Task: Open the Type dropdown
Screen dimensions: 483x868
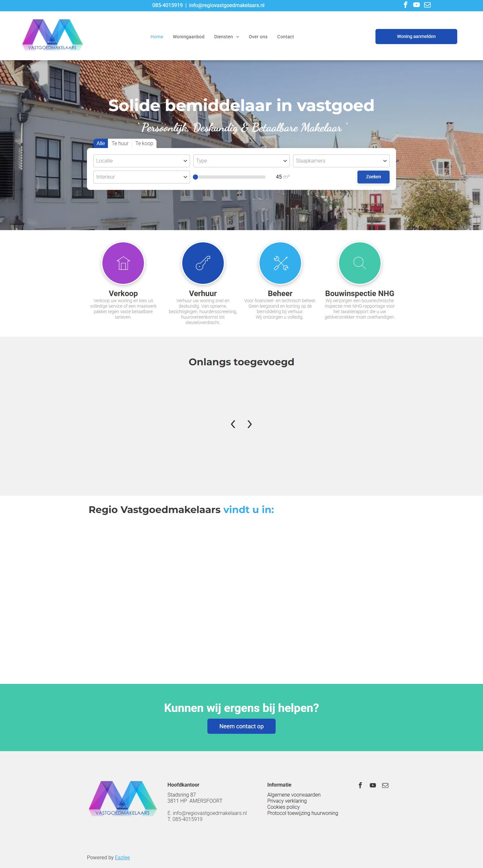Action: 241,161
